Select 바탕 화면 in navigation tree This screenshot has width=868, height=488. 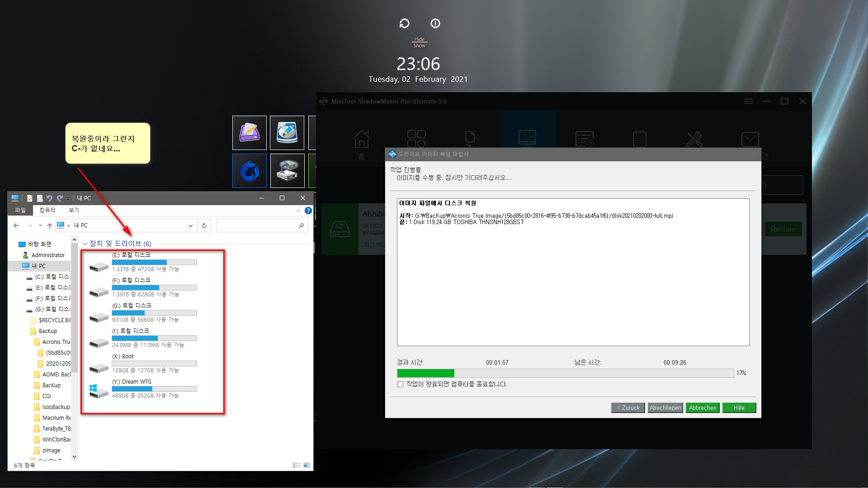tap(40, 244)
